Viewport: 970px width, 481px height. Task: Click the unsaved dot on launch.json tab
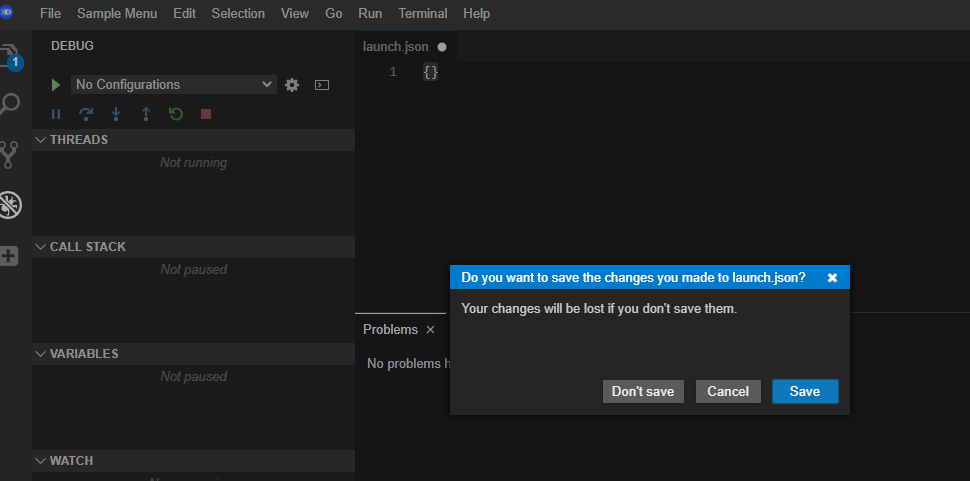pos(442,47)
